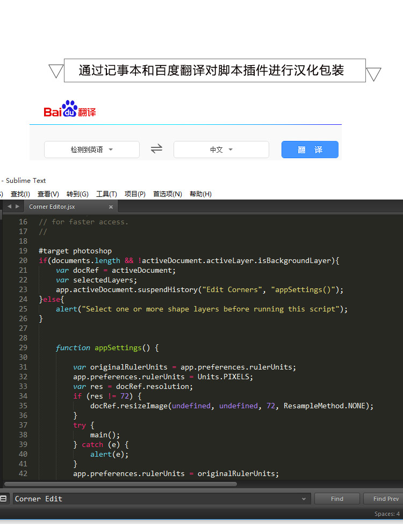Open the 转到(G) menu
403x532 pixels.
coord(77,194)
